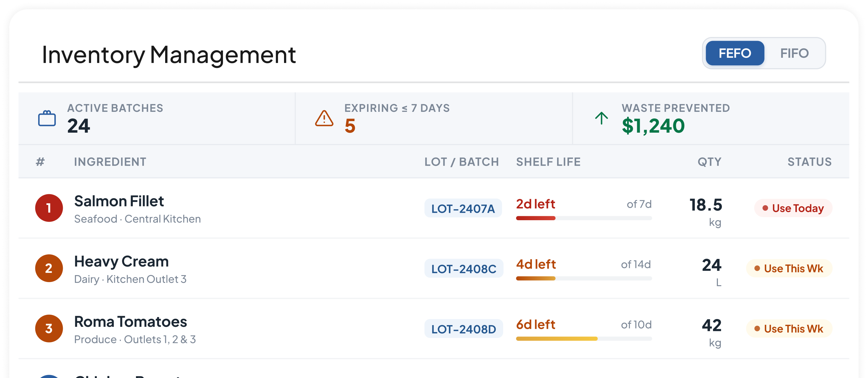This screenshot has width=868, height=378.
Task: Sort by the Ingredient column header
Action: (110, 162)
